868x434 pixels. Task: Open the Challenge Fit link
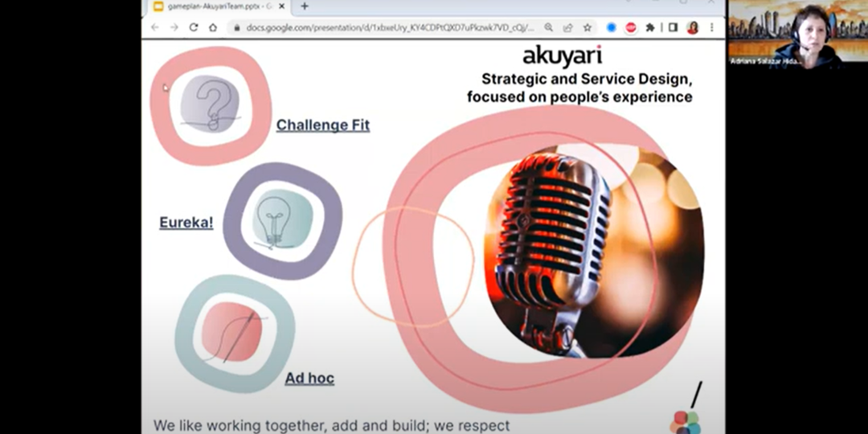323,125
